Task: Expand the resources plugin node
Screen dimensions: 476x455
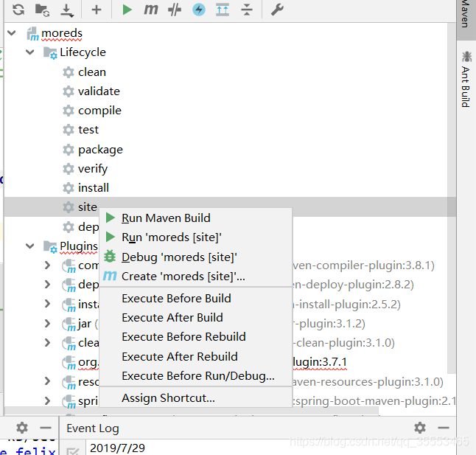Action: (47, 381)
